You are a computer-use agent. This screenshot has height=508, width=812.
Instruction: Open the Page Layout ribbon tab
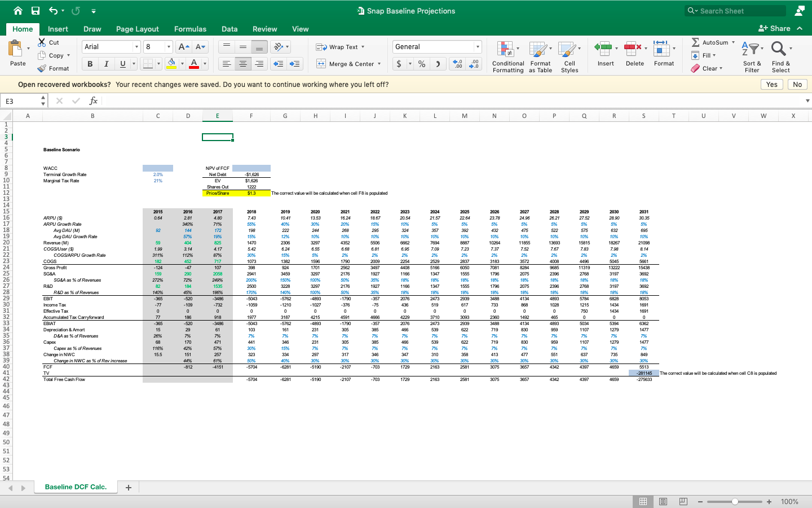pyautogui.click(x=138, y=29)
